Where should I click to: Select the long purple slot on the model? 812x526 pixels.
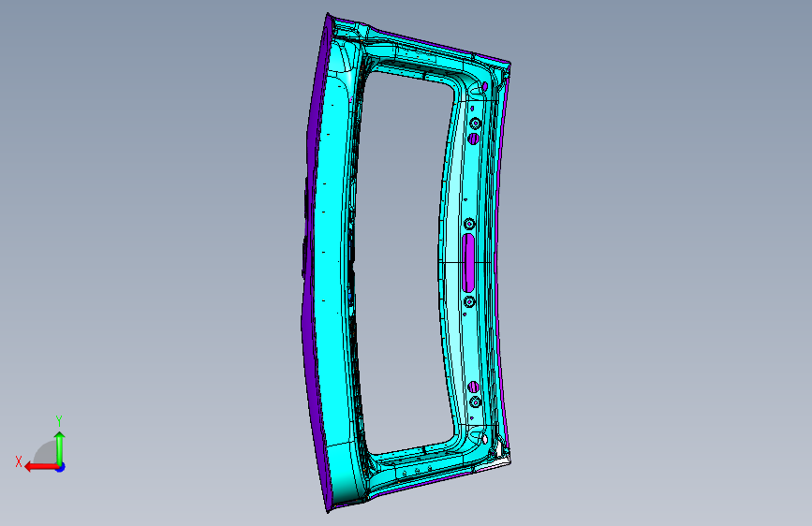[x=468, y=262]
